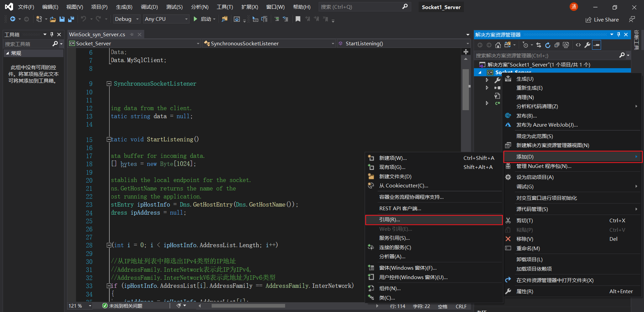The height and width of the screenshot is (312, 644).
Task: Click the Collapse All icon in Solution Explorer
Action: [x=557, y=45]
